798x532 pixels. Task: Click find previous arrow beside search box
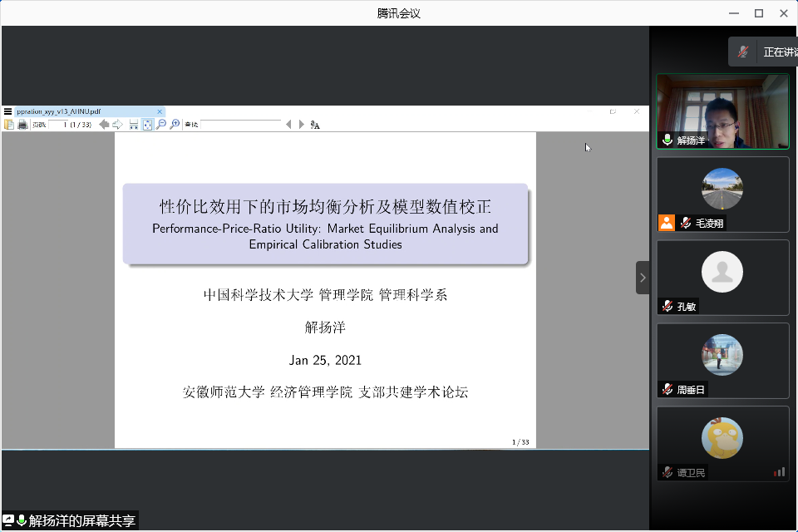(x=289, y=125)
